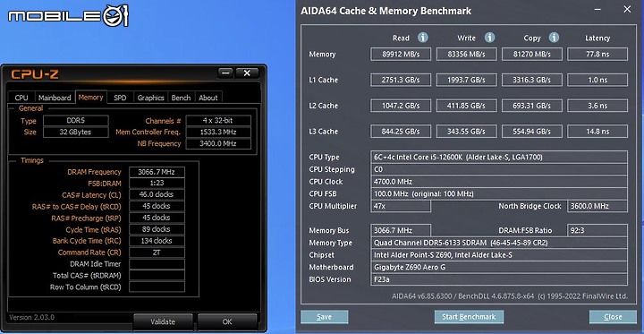644x334 pixels.
Task: Close the AIDA64 benchmark window with X
Action: [x=627, y=10]
